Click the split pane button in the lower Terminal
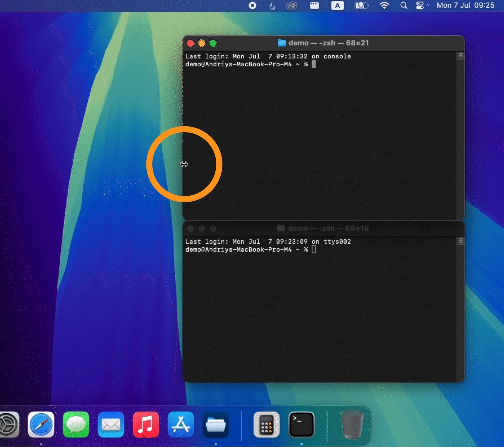This screenshot has width=504, height=447. (461, 241)
